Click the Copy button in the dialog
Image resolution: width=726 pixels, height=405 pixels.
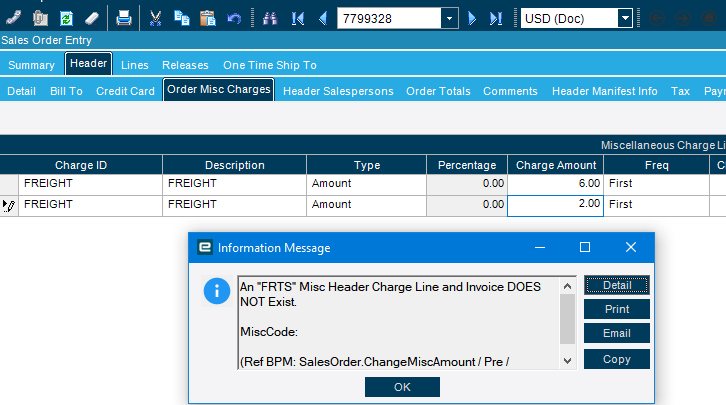click(x=617, y=359)
